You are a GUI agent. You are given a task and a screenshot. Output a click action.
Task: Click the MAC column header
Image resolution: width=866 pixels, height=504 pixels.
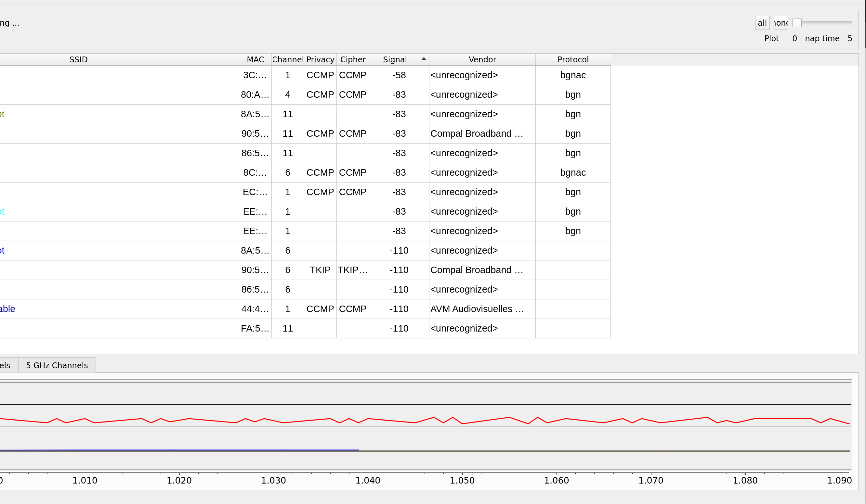click(x=255, y=59)
